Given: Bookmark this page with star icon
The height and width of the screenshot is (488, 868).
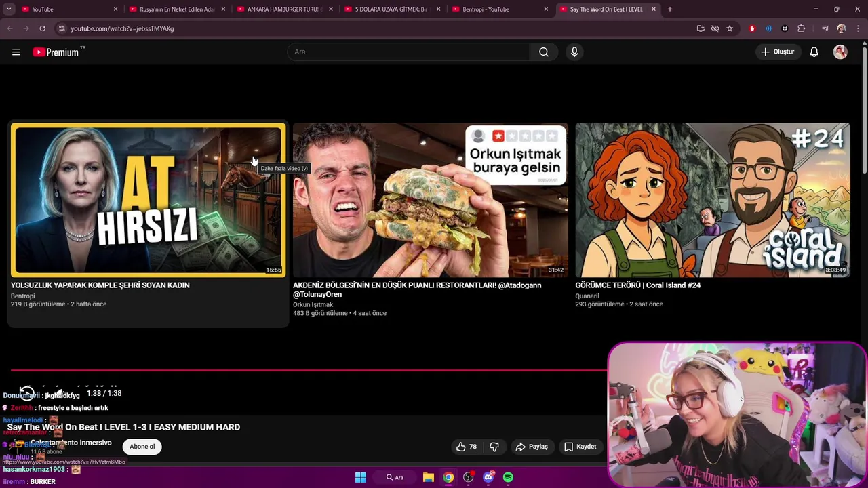Looking at the screenshot, I should (x=730, y=28).
